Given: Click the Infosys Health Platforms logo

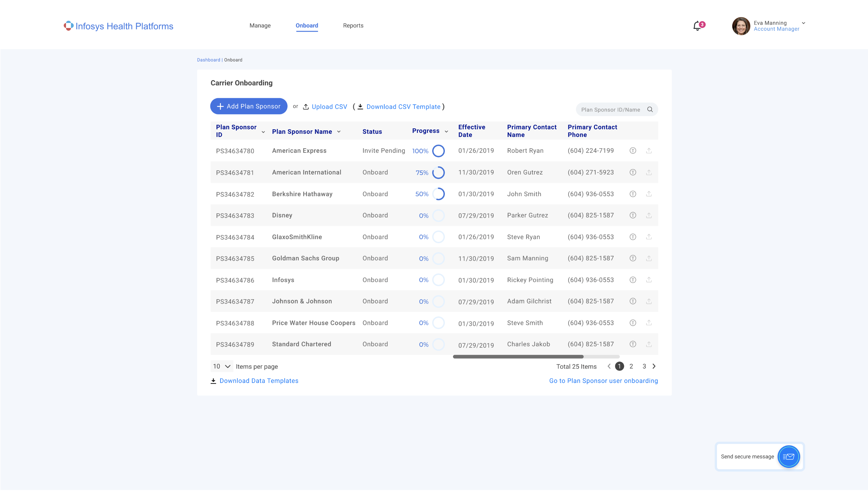Looking at the screenshot, I should point(118,26).
